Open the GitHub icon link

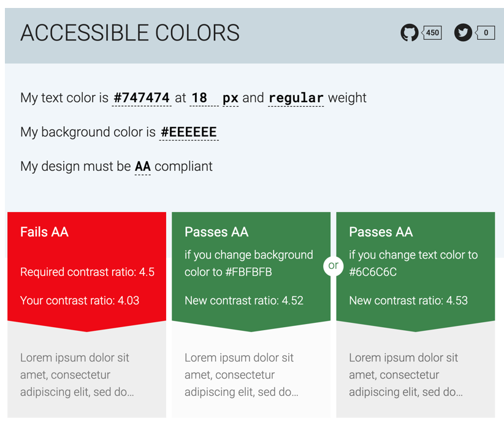pos(409,32)
